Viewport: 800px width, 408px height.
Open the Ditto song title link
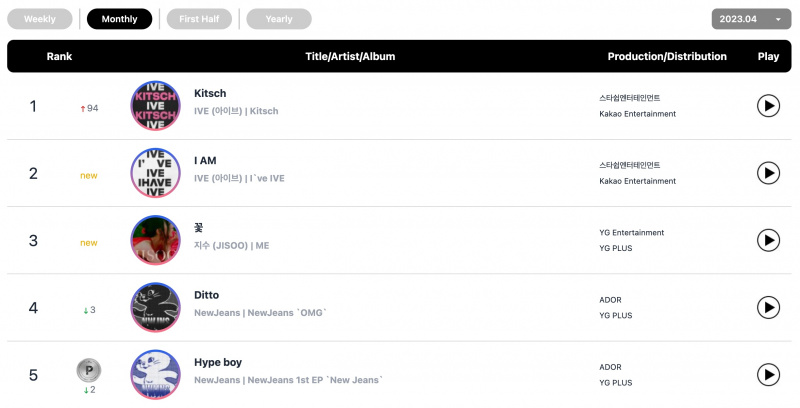207,295
